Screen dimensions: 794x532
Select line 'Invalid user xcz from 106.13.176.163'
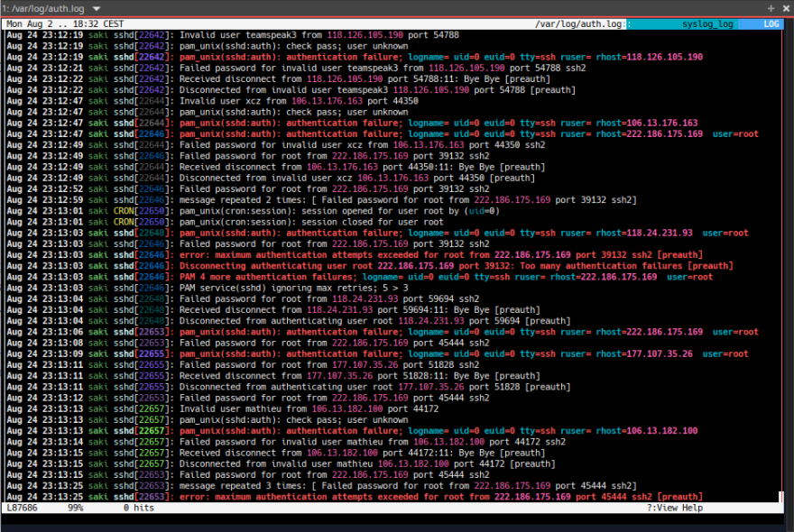[213, 101]
